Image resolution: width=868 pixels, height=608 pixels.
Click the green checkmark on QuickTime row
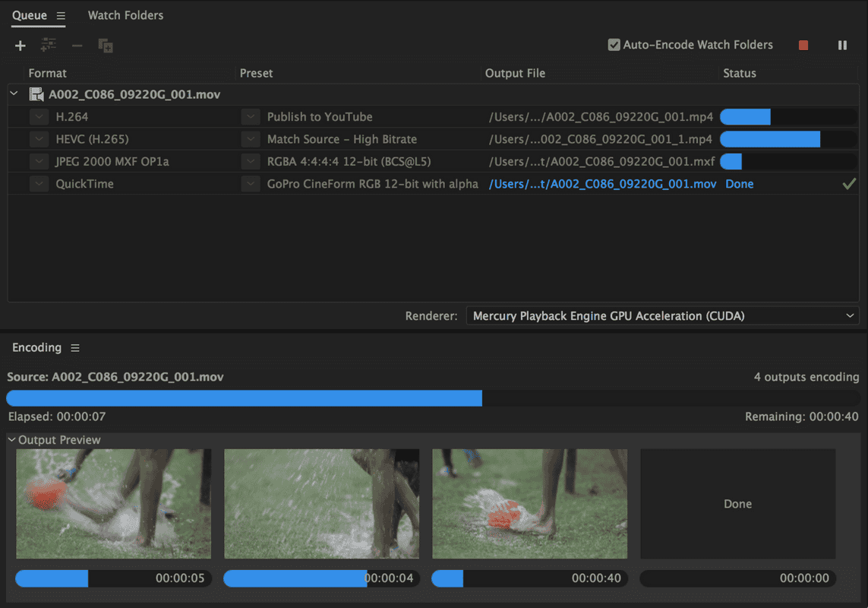(x=848, y=184)
